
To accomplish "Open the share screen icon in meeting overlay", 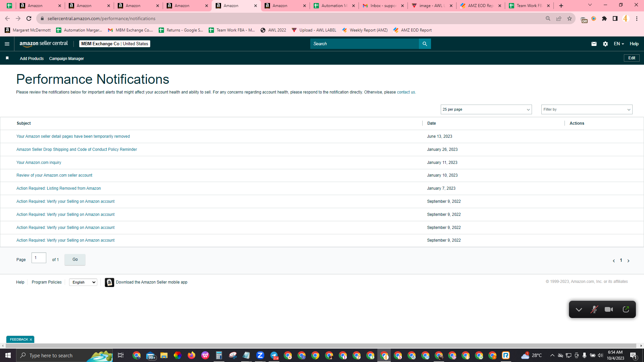I will (x=626, y=309).
